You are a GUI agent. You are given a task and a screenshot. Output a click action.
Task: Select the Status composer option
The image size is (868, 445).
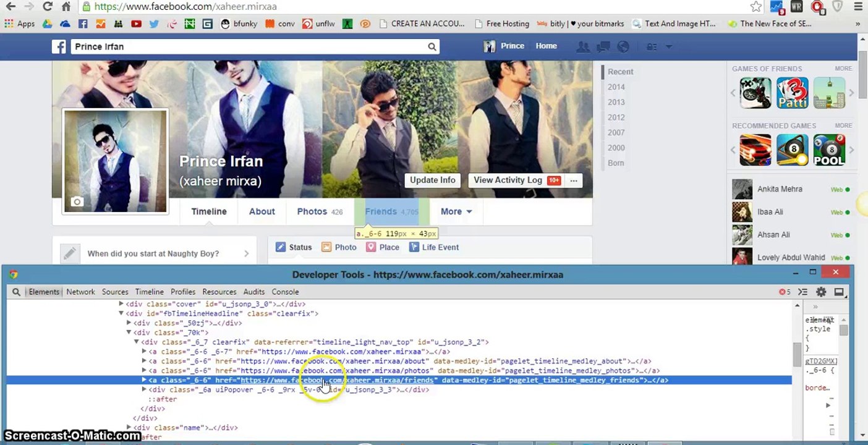[294, 247]
